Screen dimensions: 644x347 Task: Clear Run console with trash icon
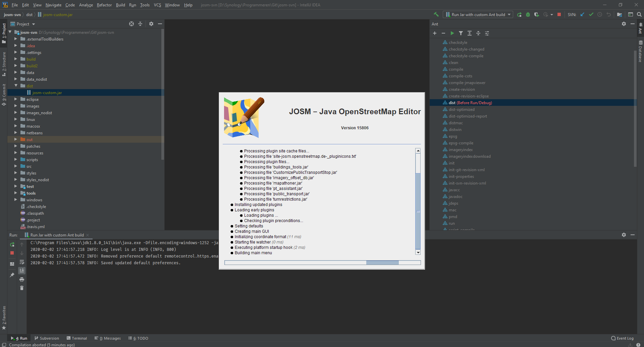tap(22, 288)
